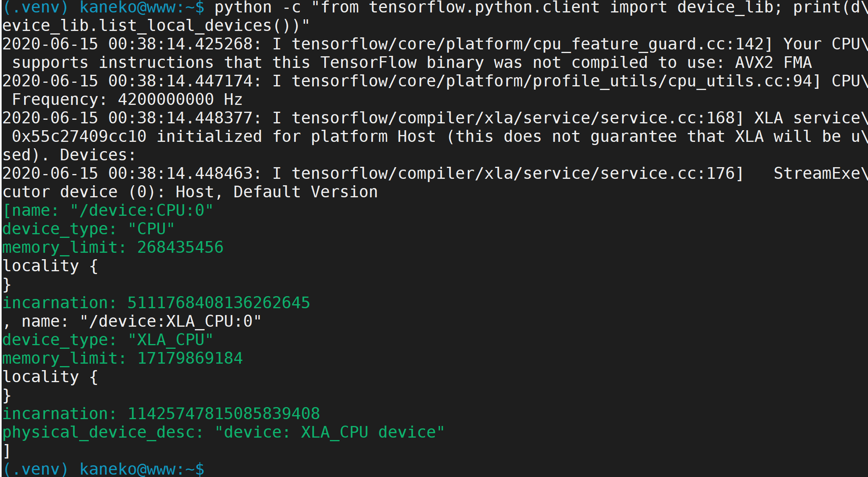Click the "AVX2 FMA" text
Image resolution: width=868 pixels, height=477 pixels.
773,62
